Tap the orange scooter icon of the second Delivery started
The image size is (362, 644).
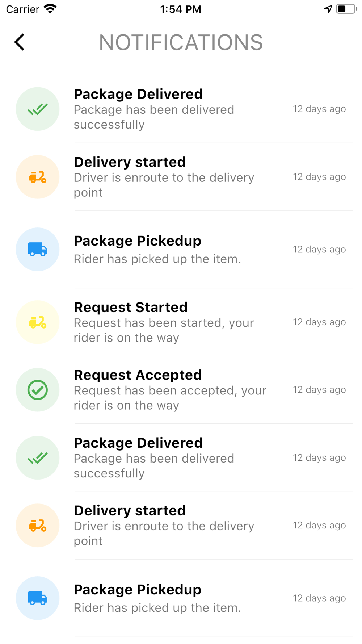(x=38, y=526)
